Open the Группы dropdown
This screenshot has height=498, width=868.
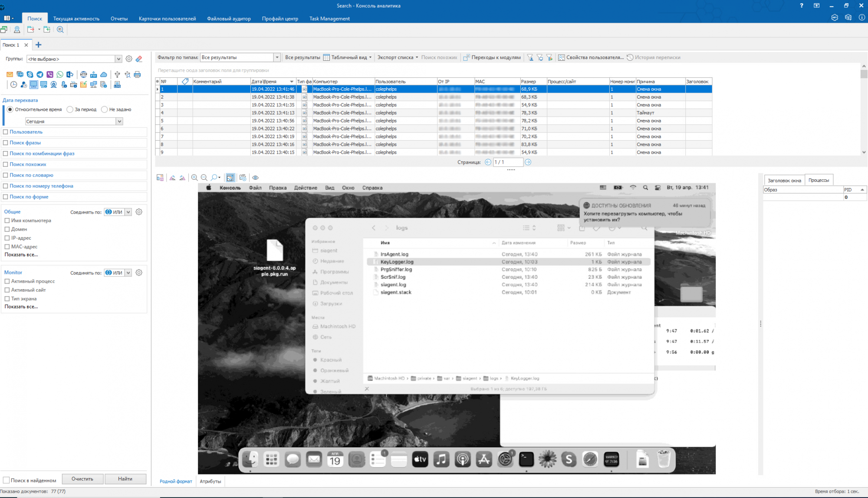click(118, 59)
